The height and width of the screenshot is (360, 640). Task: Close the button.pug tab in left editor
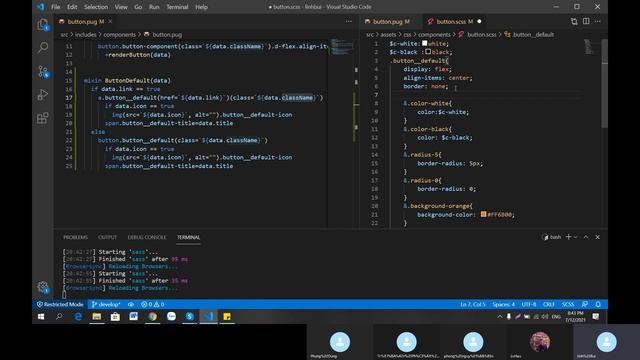pos(110,21)
